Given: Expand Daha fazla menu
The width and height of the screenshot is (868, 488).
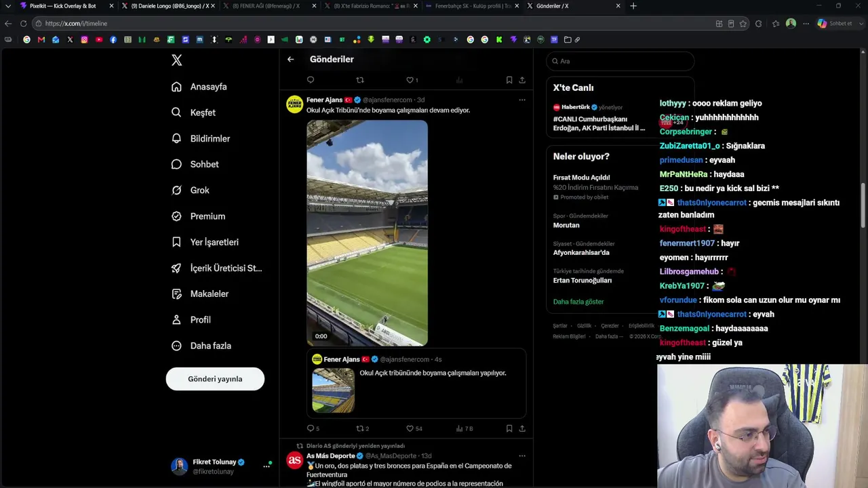Looking at the screenshot, I should pyautogui.click(x=201, y=346).
